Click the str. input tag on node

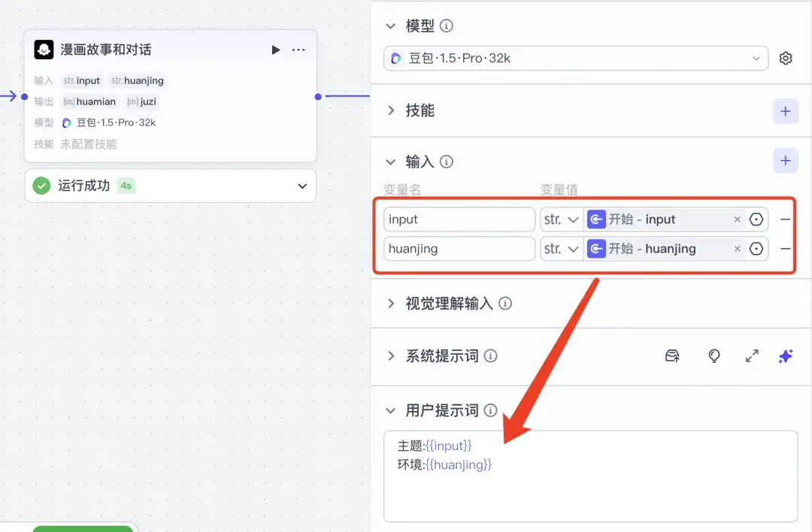(x=81, y=80)
